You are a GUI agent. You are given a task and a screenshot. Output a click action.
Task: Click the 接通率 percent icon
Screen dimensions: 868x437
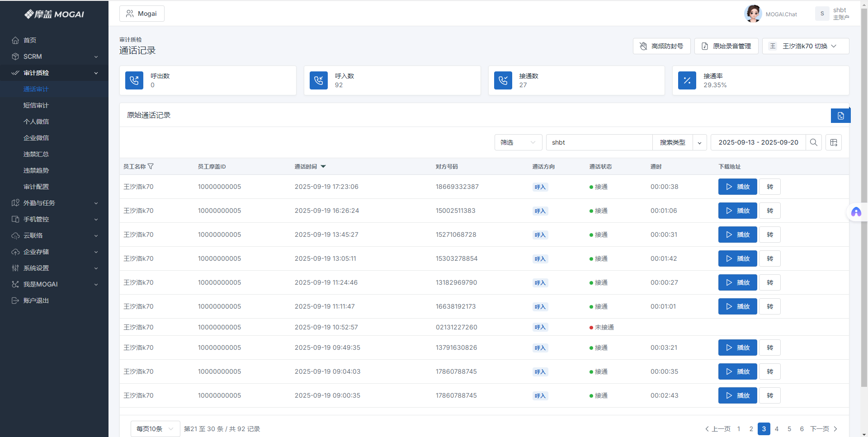[687, 80]
